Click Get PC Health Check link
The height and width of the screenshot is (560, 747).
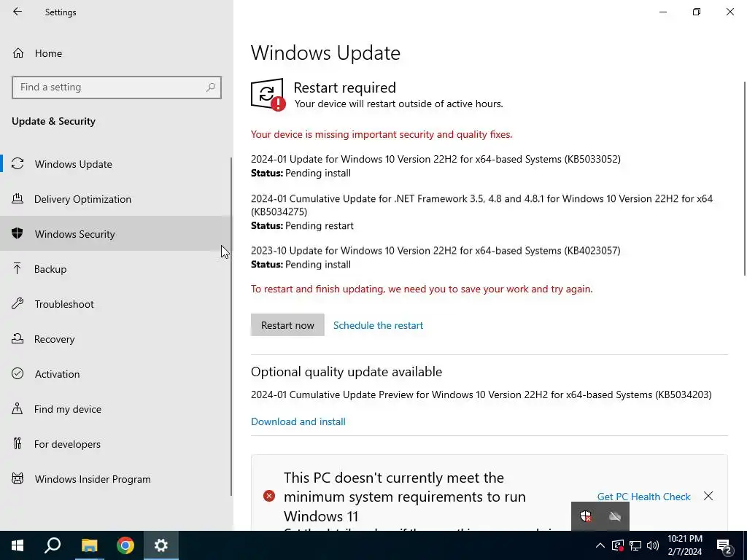tap(643, 496)
